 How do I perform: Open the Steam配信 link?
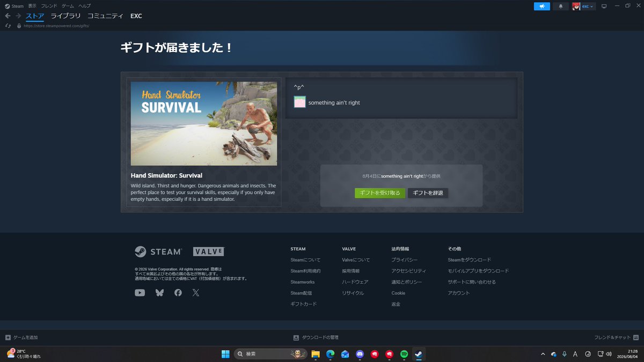(x=301, y=293)
